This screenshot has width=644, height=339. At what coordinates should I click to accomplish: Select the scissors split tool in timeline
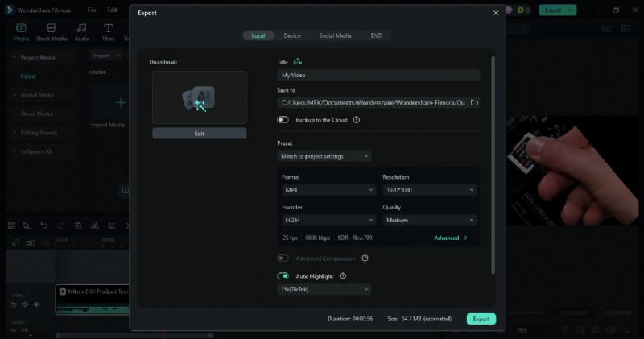tap(94, 225)
